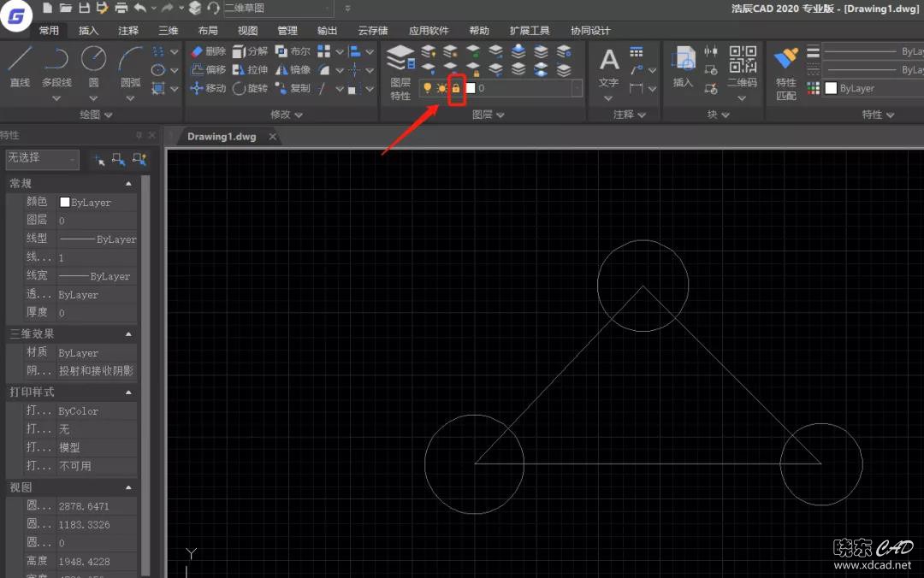Click the 删除 erase button
Viewport: 924px width, 578px height.
point(208,51)
